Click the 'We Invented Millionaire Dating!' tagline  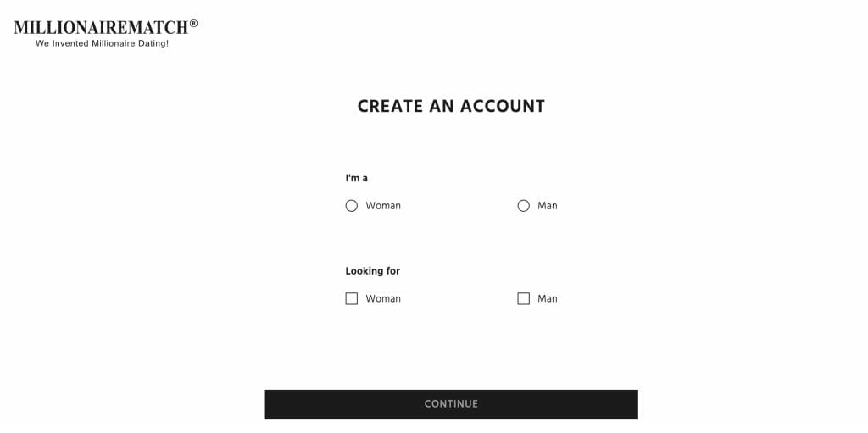(x=102, y=43)
